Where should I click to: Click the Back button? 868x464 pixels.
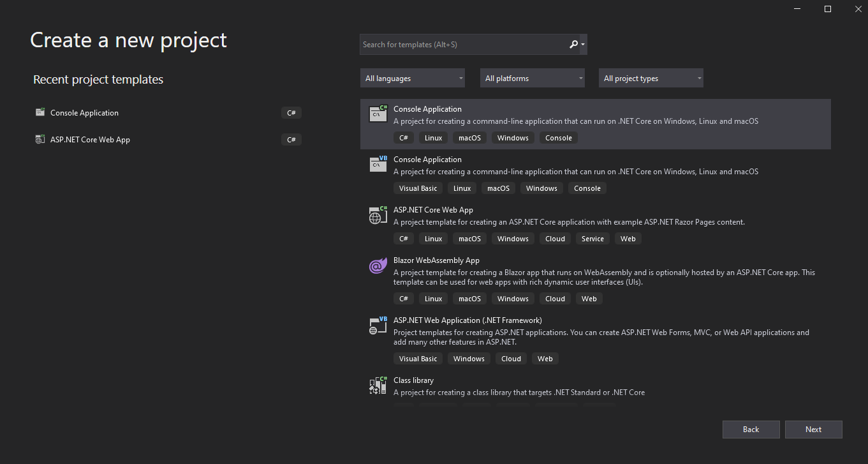pyautogui.click(x=751, y=430)
